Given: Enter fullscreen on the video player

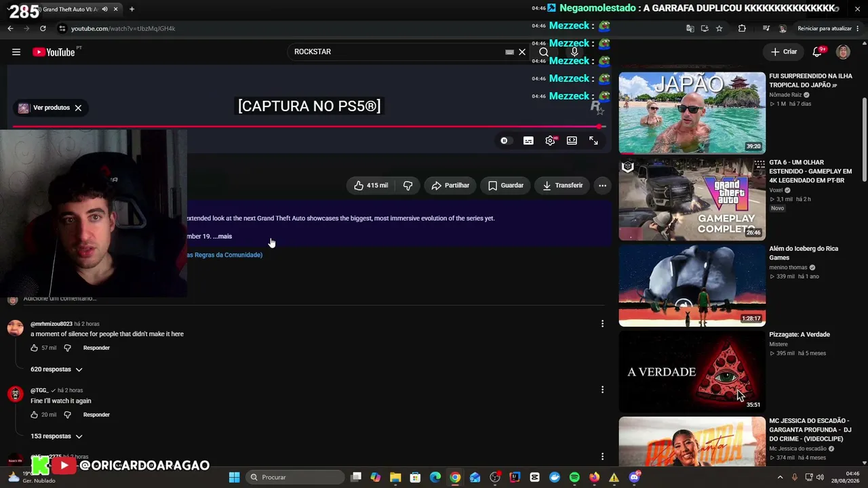Looking at the screenshot, I should 593,140.
